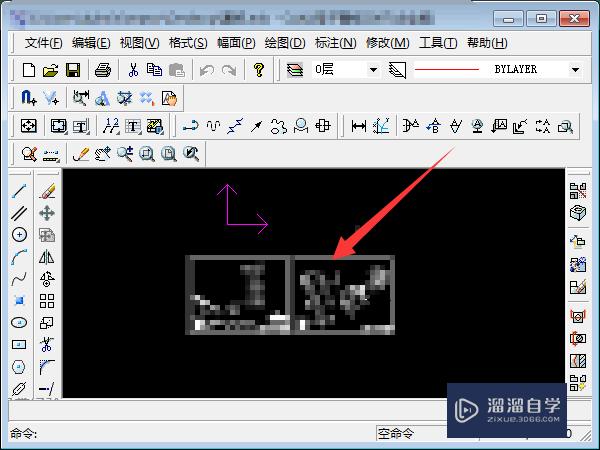This screenshot has width=600, height=450.
Task: Select the fillet corner tool
Action: (x=47, y=367)
